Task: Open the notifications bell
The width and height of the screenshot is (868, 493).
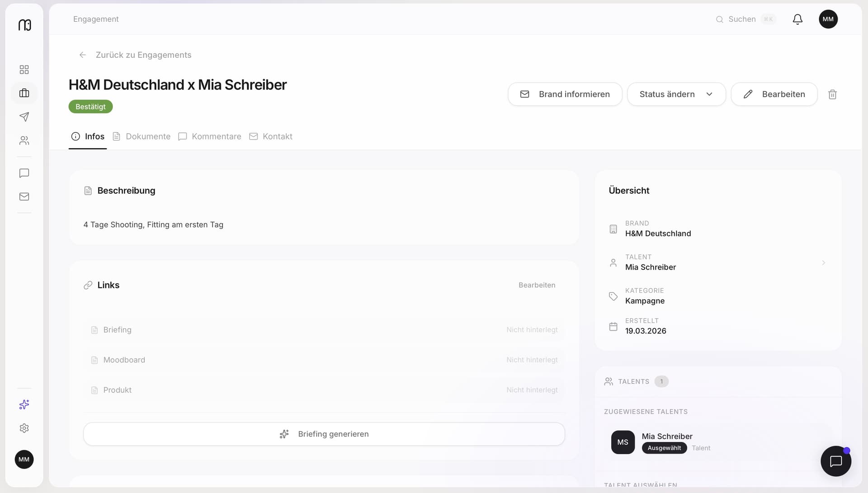Action: click(x=797, y=19)
